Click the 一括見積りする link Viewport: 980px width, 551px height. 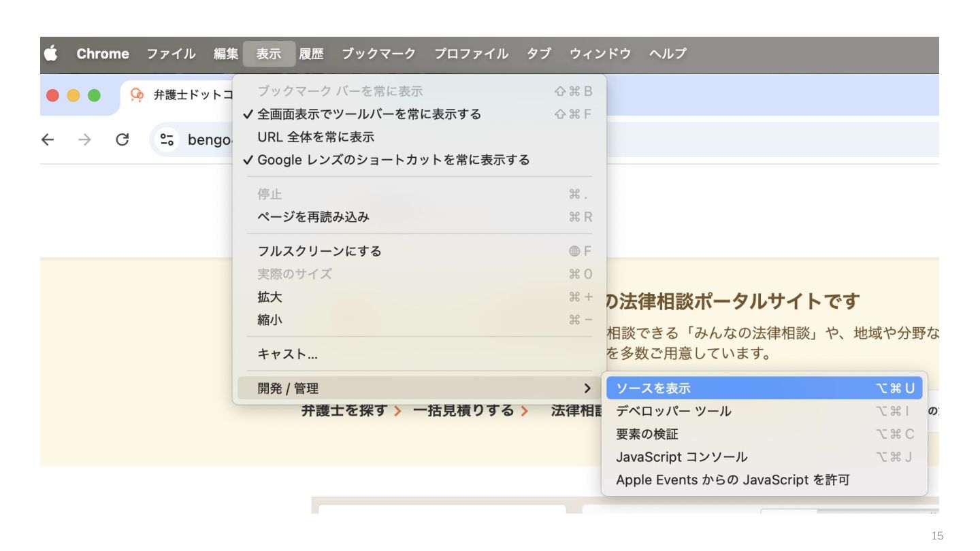[x=470, y=411]
